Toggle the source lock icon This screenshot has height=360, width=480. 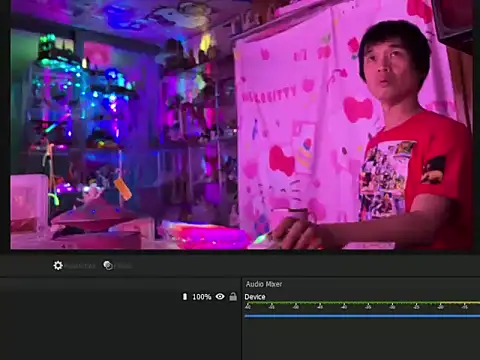tap(233, 296)
